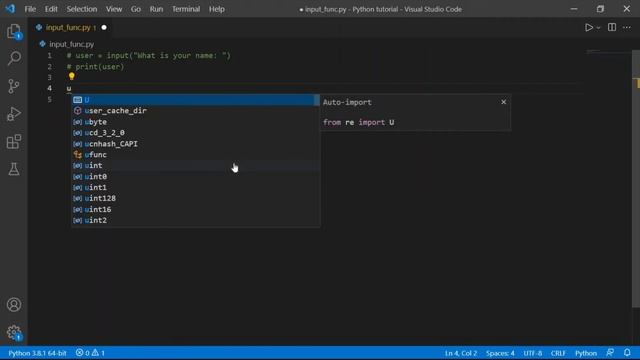Click Ln 4, Col 2 in status bar
The image size is (640, 360).
[461, 353]
